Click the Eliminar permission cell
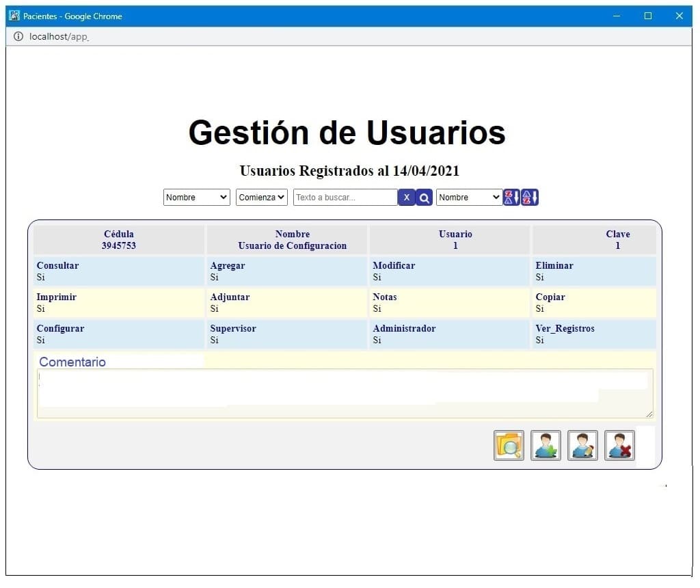700x588 pixels. tap(594, 271)
